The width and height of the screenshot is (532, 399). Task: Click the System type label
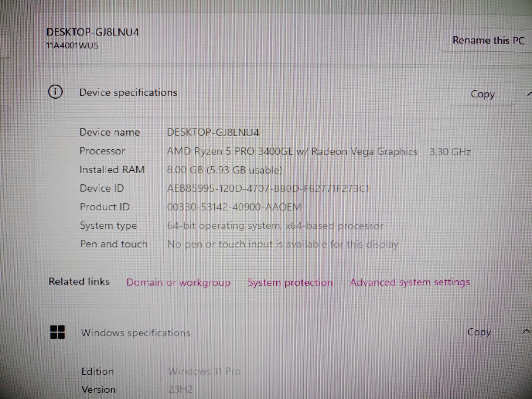click(108, 225)
